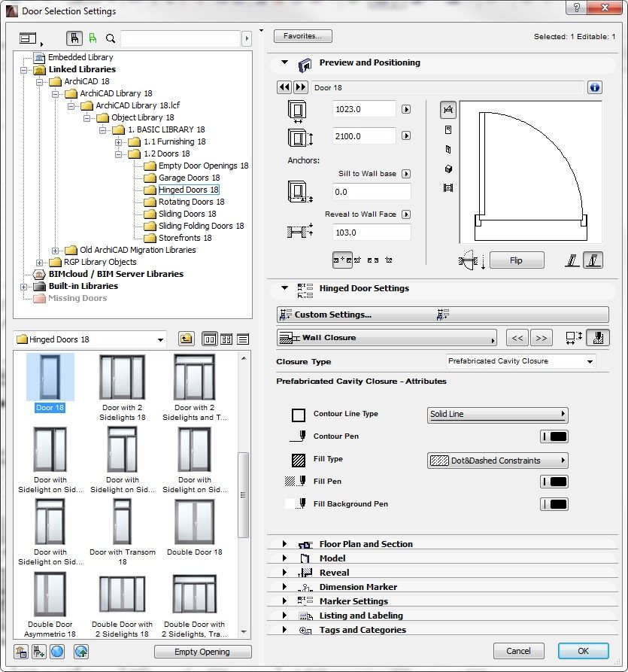Collapse Hinged Door Settings panel
Viewport: 628px width, 672px height.
(284, 288)
